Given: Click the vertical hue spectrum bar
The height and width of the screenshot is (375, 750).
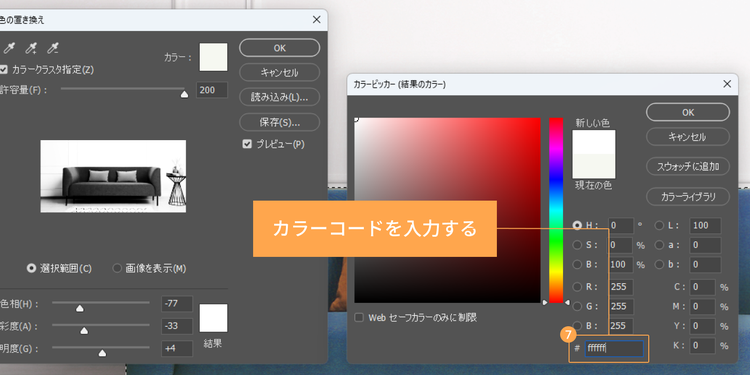Looking at the screenshot, I should point(556,210).
